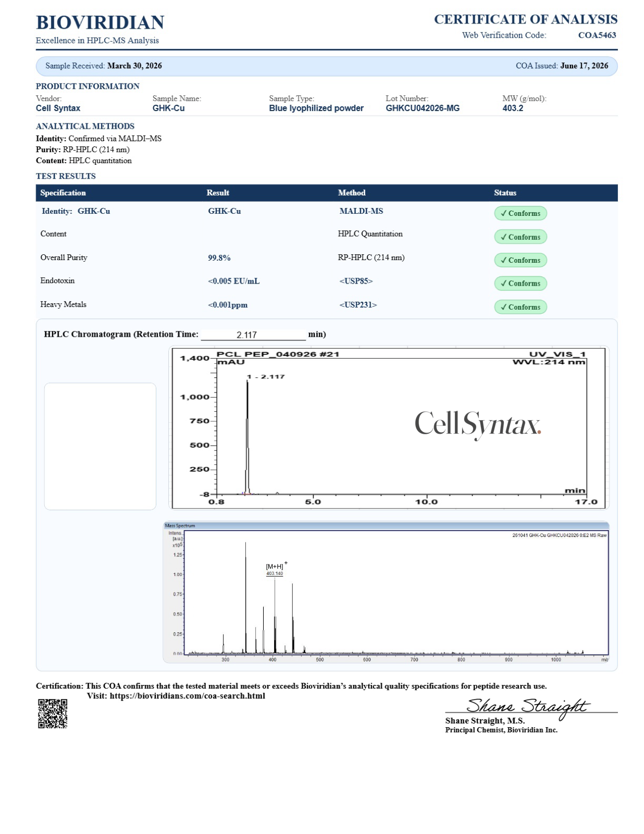Click the Specification column header
The width and height of the screenshot is (644, 834).
pyautogui.click(x=63, y=193)
